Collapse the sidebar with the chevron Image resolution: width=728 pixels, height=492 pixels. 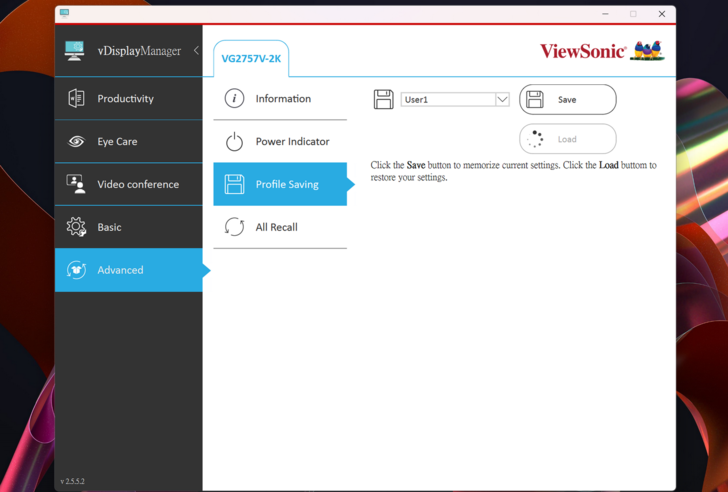click(x=196, y=51)
